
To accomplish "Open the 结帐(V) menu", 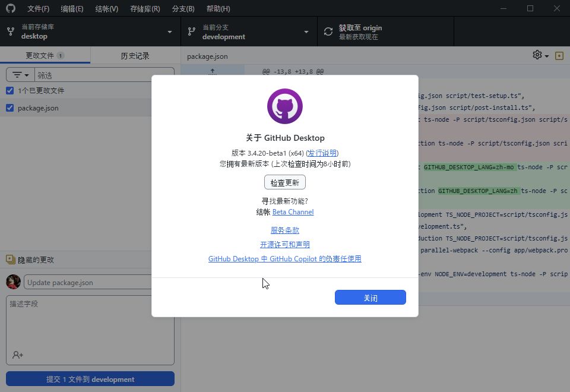I will [x=106, y=9].
